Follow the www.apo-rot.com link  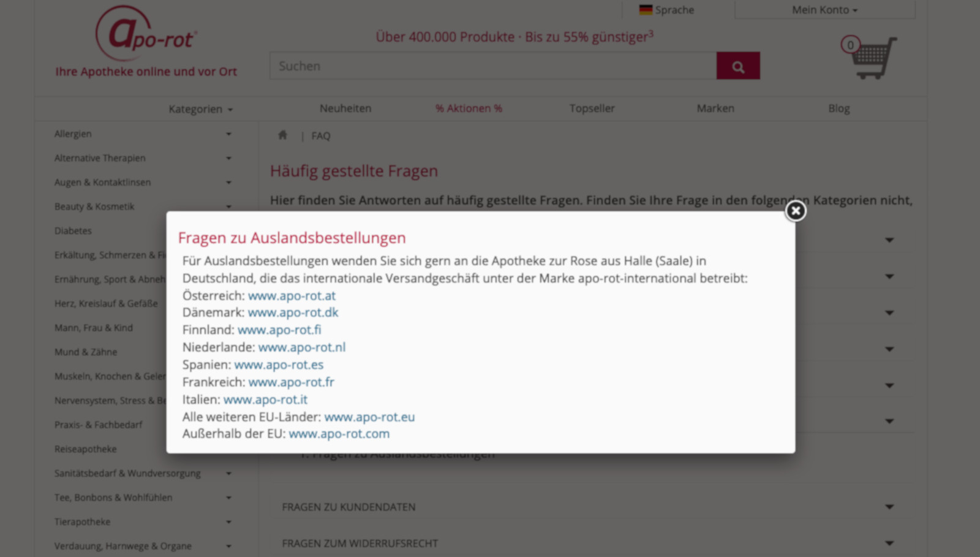[x=339, y=434]
